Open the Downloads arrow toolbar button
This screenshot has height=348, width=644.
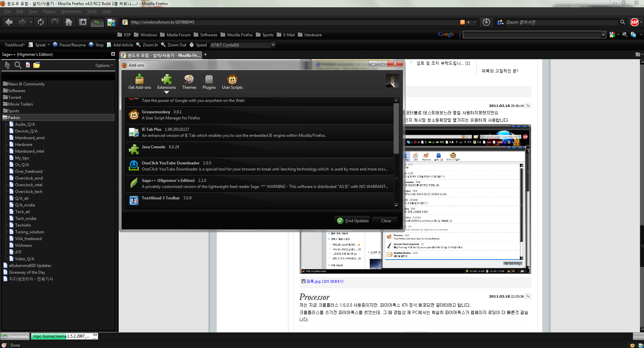click(x=486, y=22)
